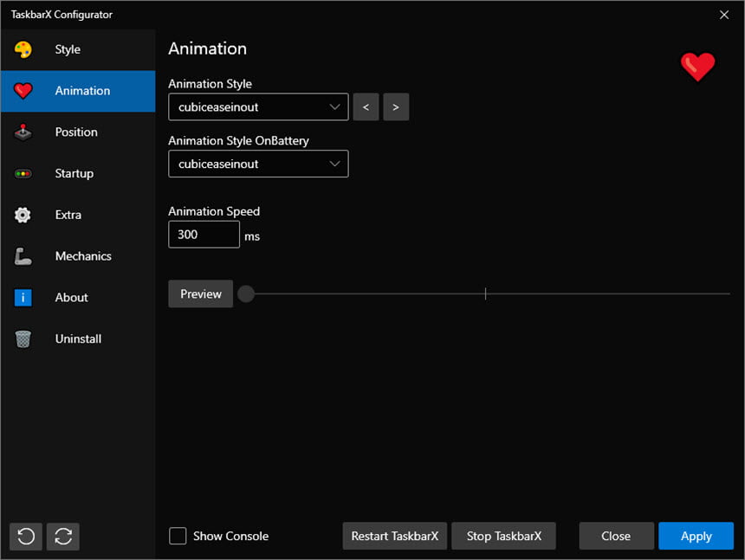This screenshot has width=745, height=560.
Task: Open the Style tab
Action: pos(78,49)
